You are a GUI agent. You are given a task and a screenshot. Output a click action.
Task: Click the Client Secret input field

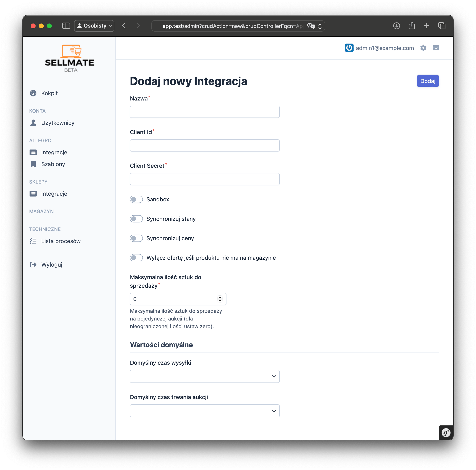click(x=204, y=179)
